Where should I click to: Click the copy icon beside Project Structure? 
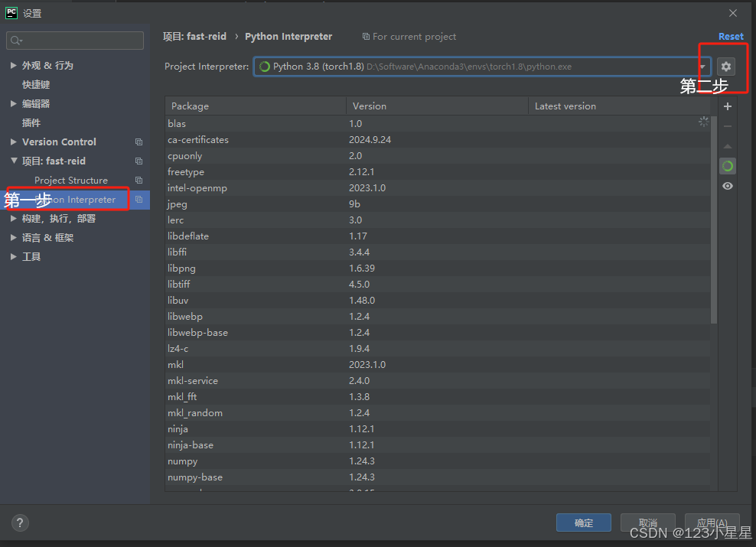[x=138, y=181]
